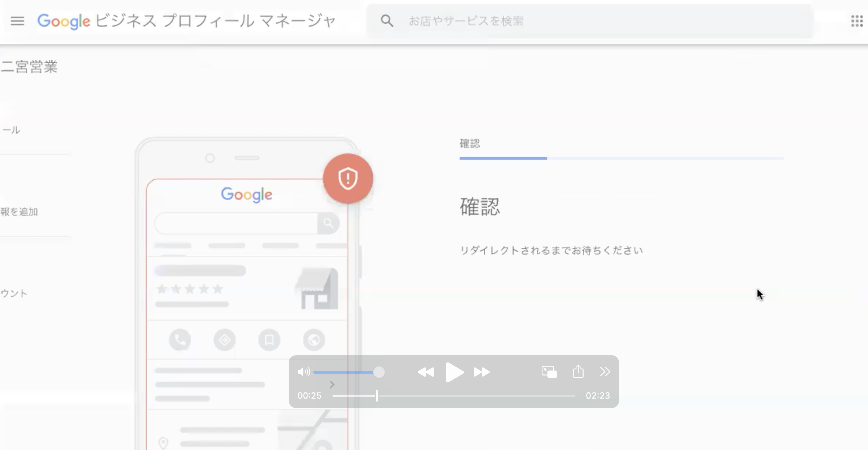Toggle picture-in-picture mode
The width and height of the screenshot is (868, 450).
tap(549, 372)
